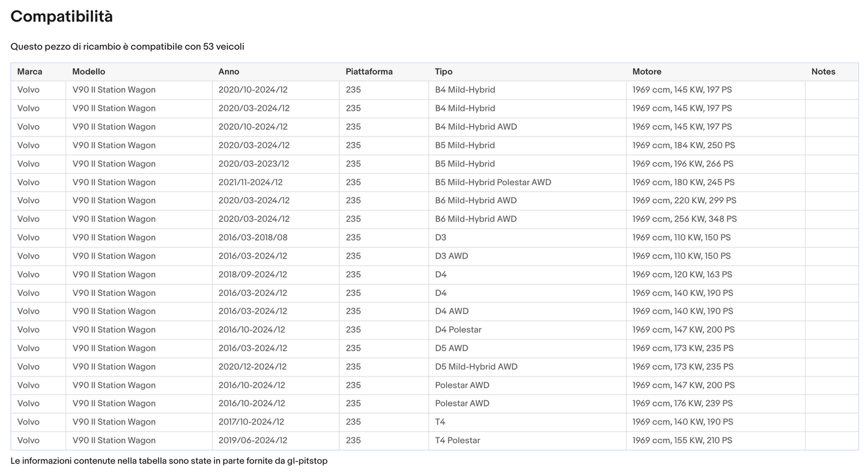Click the 2019/06-2024/12 year cell

[x=253, y=440]
